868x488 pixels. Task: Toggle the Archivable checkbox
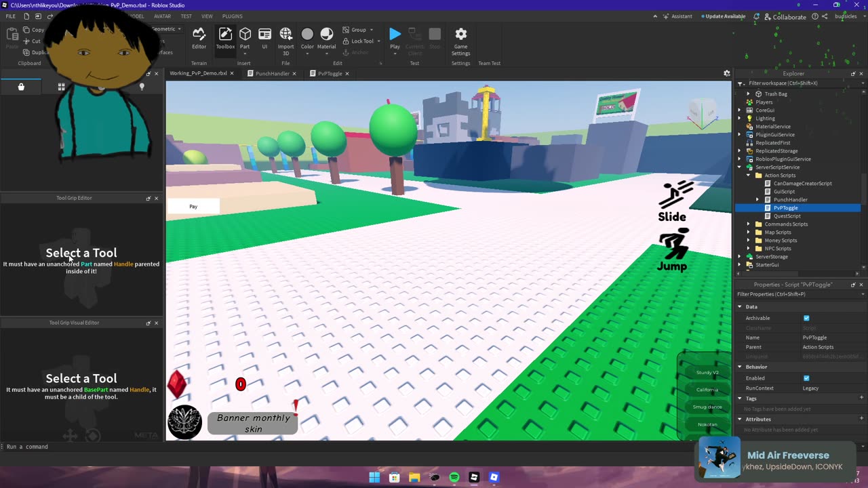pos(806,318)
